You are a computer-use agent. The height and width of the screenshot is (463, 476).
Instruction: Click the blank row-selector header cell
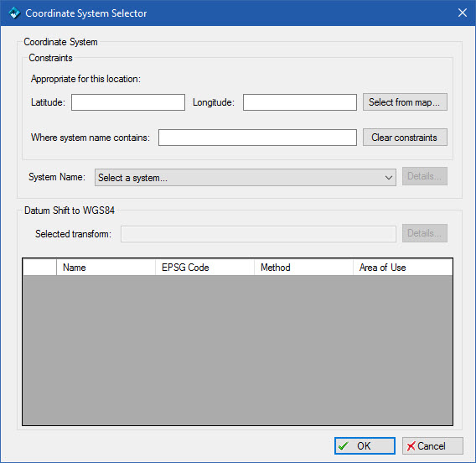[39, 268]
